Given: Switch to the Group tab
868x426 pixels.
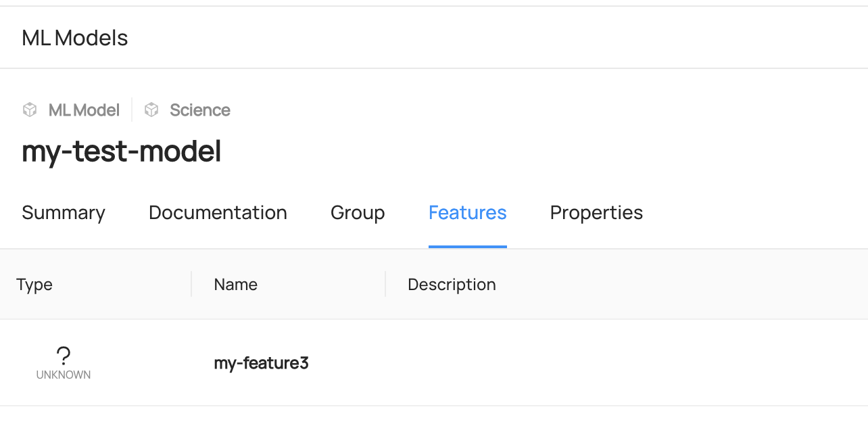Looking at the screenshot, I should tap(357, 212).
